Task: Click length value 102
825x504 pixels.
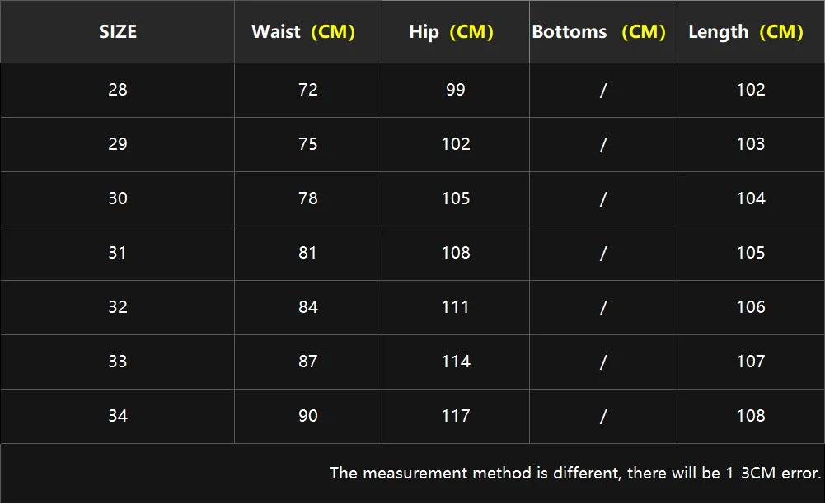Action: click(x=751, y=90)
